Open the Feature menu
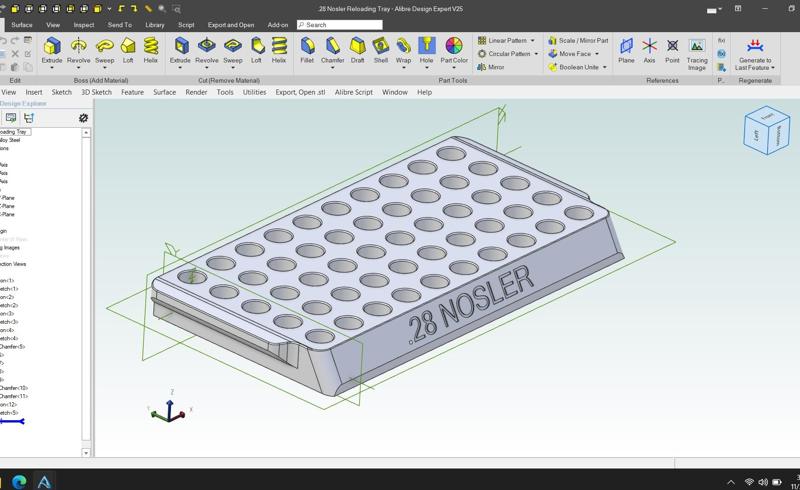The height and width of the screenshot is (490, 800). (x=132, y=92)
